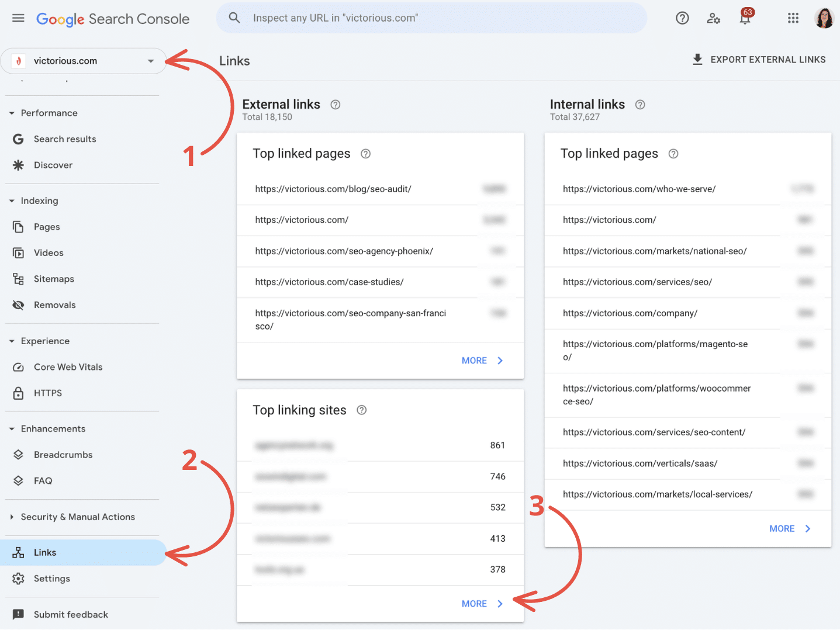Click help icon beside internal Top linked pages
This screenshot has width=840, height=630.
[673, 154]
